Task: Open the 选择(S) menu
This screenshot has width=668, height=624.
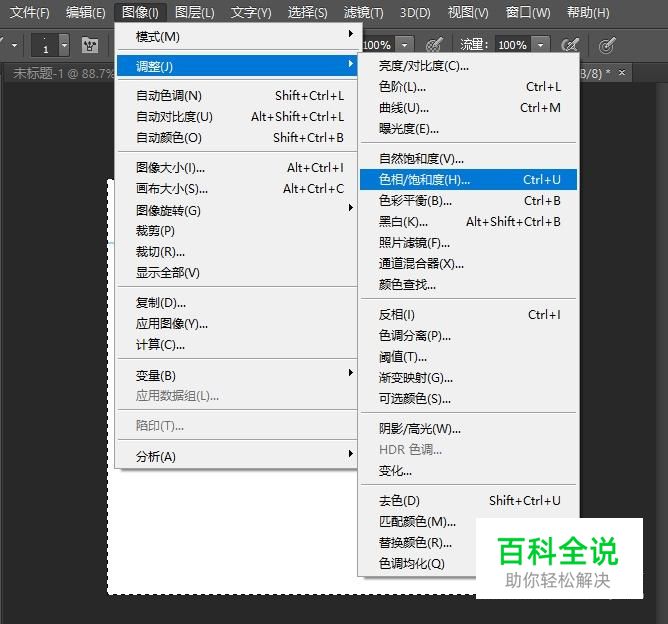Action: (308, 12)
